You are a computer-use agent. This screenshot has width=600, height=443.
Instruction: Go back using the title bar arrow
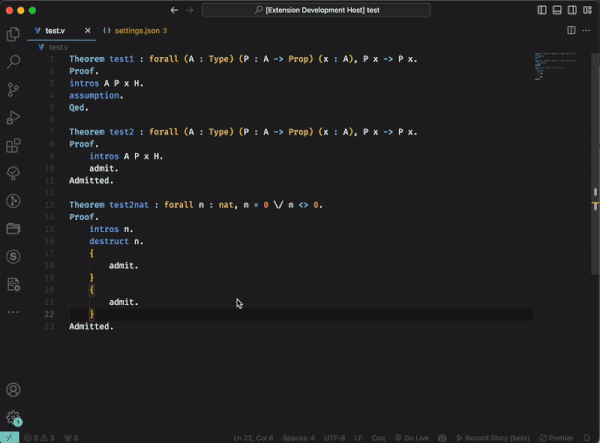point(174,10)
